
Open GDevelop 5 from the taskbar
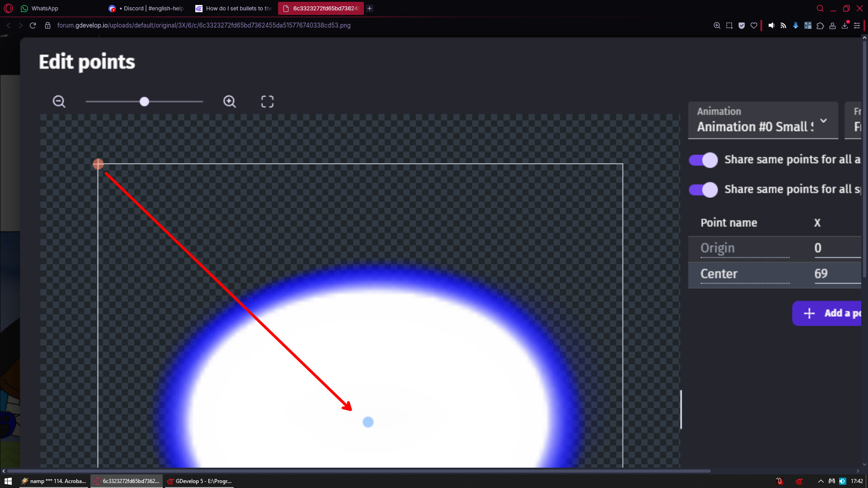[199, 481]
